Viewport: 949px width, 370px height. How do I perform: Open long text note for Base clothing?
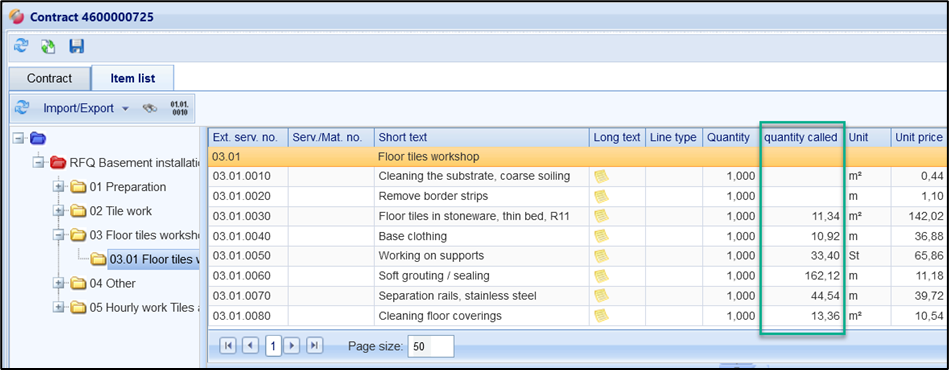click(x=602, y=236)
